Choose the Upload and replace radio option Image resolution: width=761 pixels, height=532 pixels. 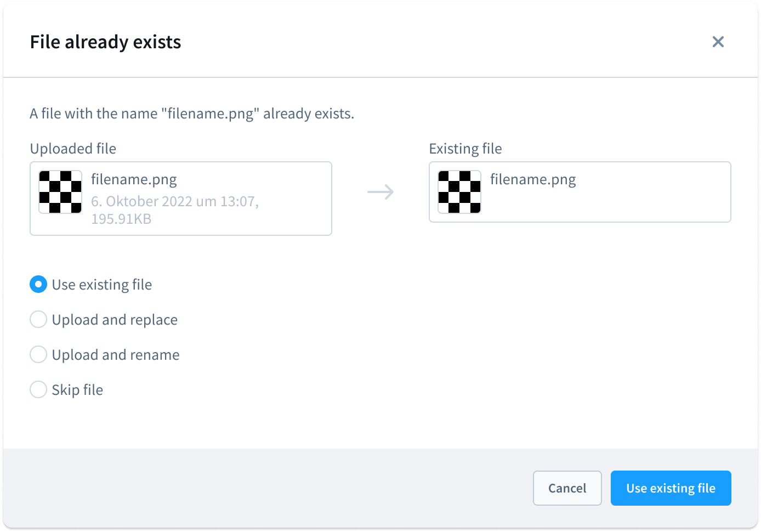38,319
